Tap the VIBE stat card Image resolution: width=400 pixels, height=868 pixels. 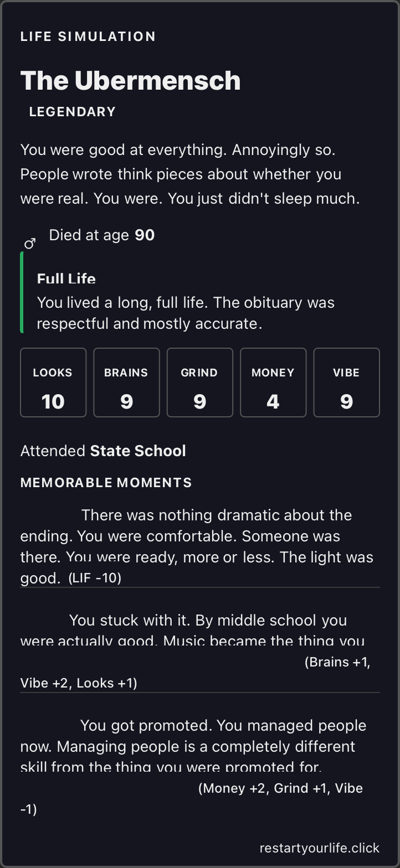coord(346,383)
